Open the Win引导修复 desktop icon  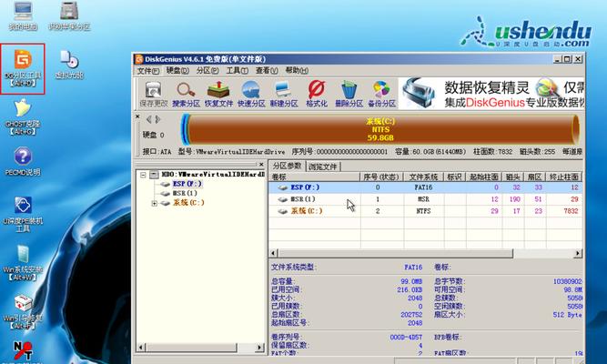tap(23, 312)
